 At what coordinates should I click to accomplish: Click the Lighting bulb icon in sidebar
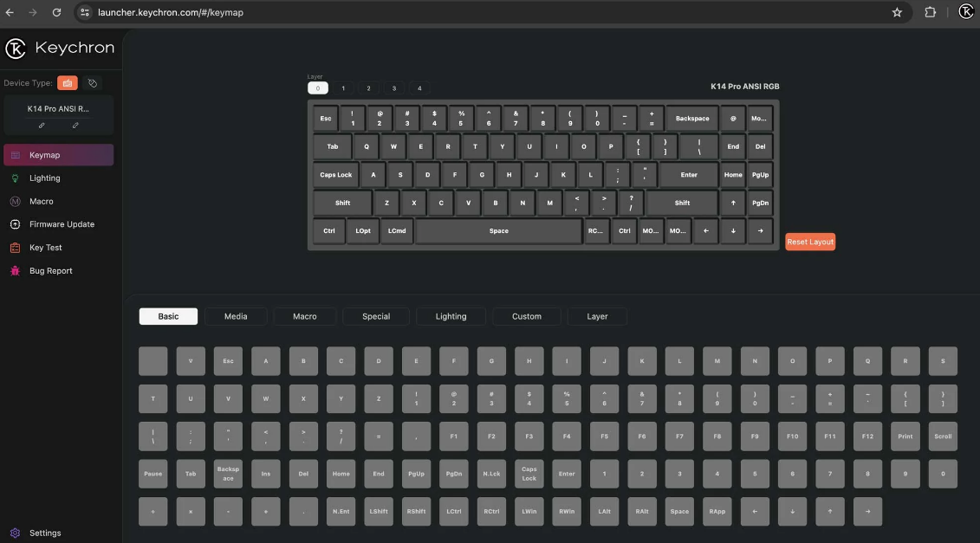pos(16,178)
